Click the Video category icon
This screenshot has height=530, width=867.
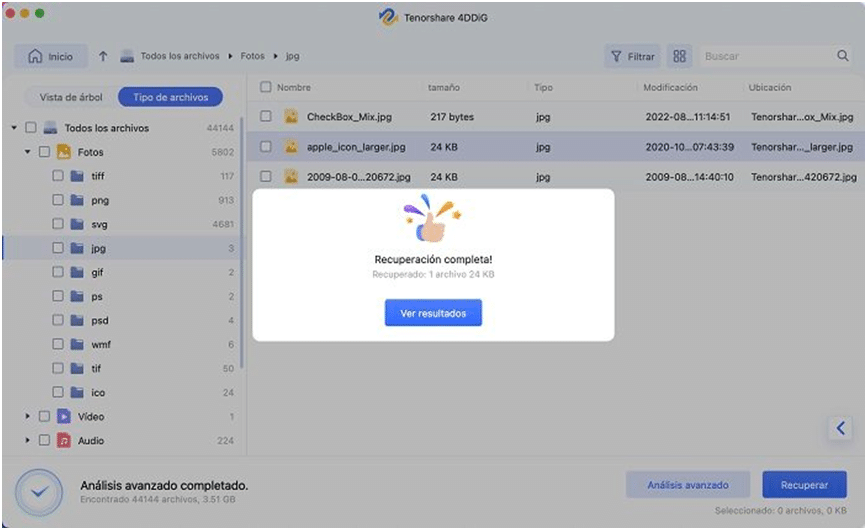point(64,416)
